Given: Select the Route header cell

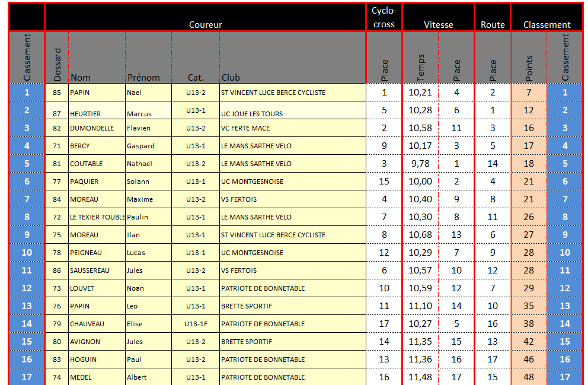Looking at the screenshot, I should pyautogui.click(x=493, y=24).
